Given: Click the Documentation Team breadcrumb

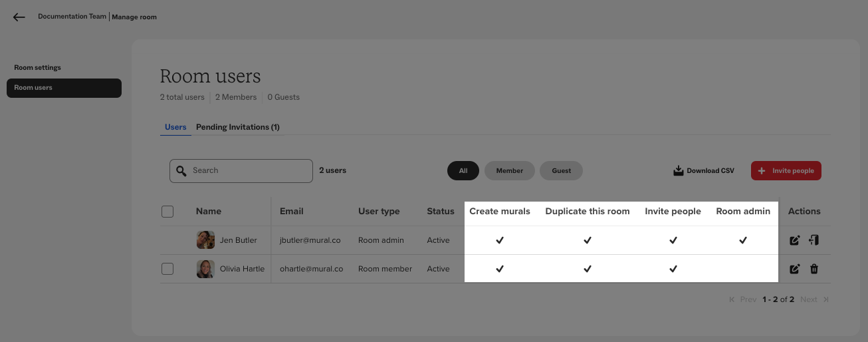Looking at the screenshot, I should pyautogui.click(x=72, y=17).
